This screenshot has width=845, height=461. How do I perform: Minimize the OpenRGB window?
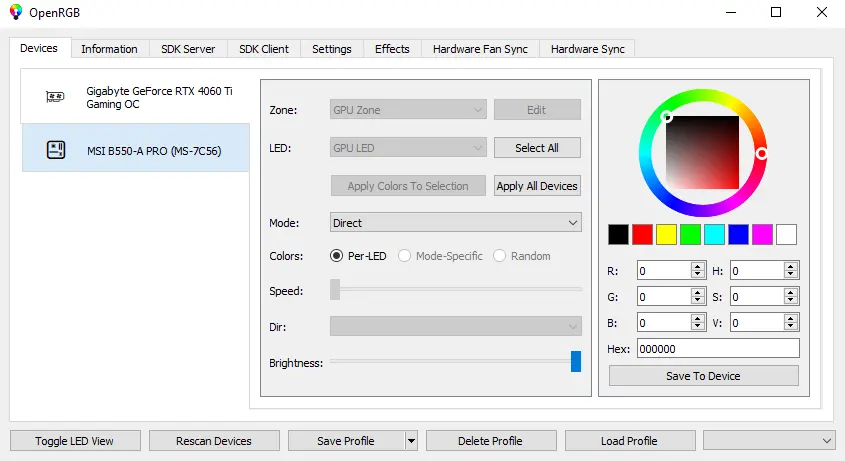(x=731, y=12)
